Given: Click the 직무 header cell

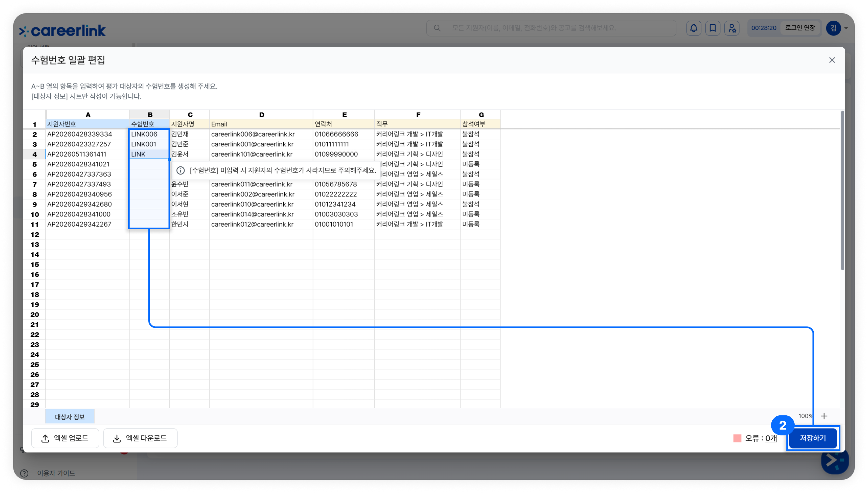Looking at the screenshot, I should (x=417, y=124).
